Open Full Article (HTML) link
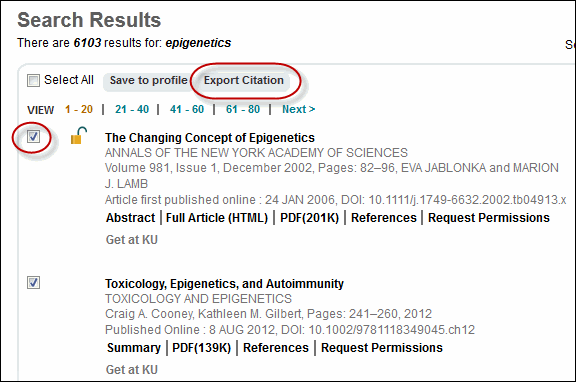This screenshot has width=576, height=382. coord(217,218)
